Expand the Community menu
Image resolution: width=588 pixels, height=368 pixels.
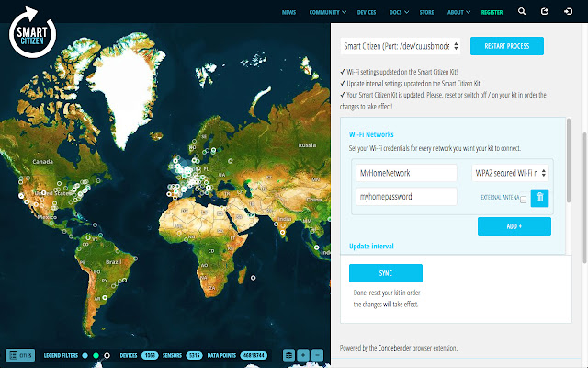[x=328, y=13]
